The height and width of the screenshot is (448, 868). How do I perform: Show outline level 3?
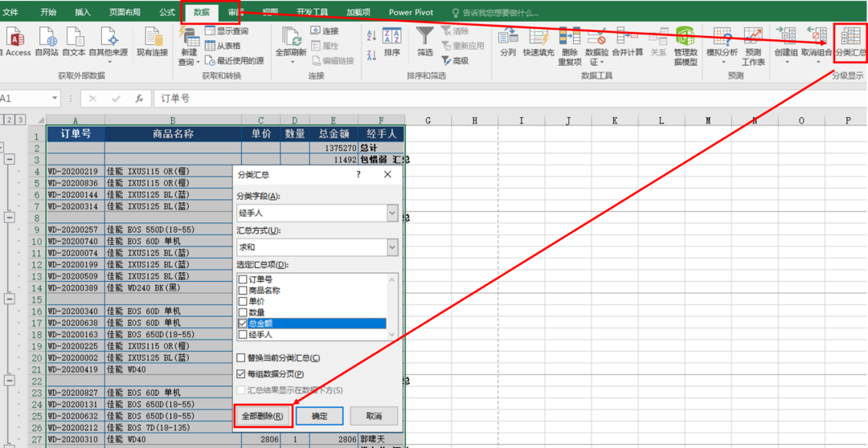coord(20,120)
